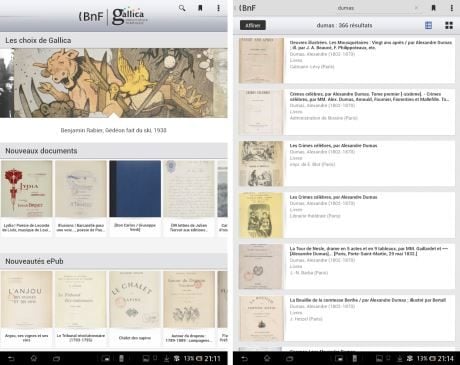Clear the 'dumas' search text
Screen dimensions: 460x365
416,8
